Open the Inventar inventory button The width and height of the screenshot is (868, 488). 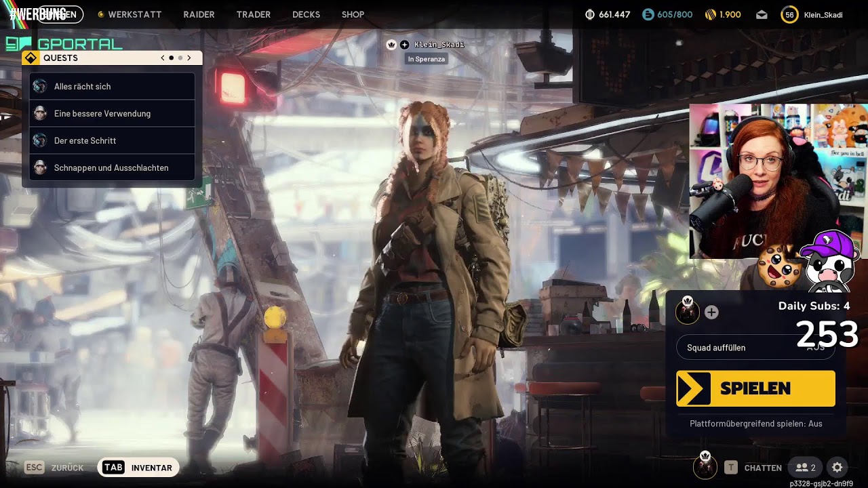(138, 468)
